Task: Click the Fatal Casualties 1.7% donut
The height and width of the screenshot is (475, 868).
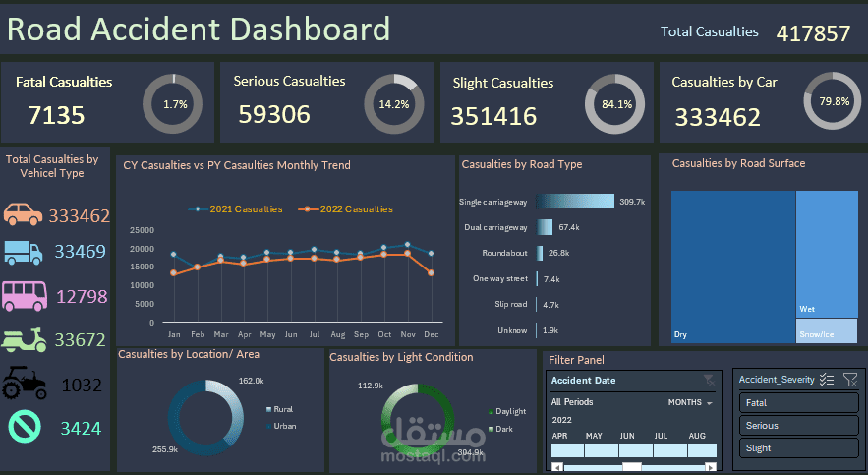Action: click(173, 103)
